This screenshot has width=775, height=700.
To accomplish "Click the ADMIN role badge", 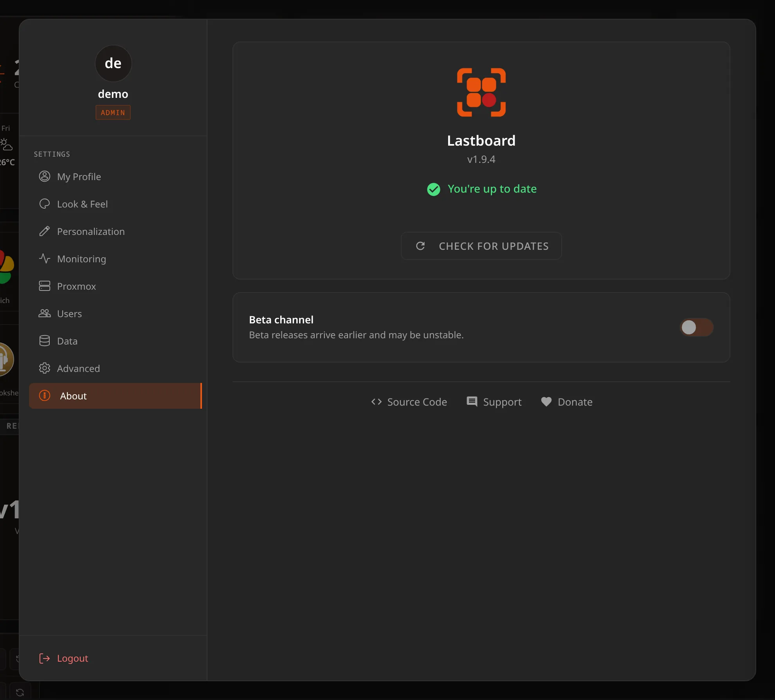I will pos(113,113).
